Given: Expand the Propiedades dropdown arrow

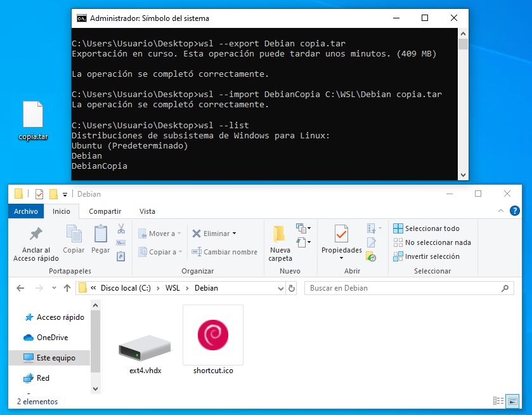Looking at the screenshot, I should pos(341,258).
